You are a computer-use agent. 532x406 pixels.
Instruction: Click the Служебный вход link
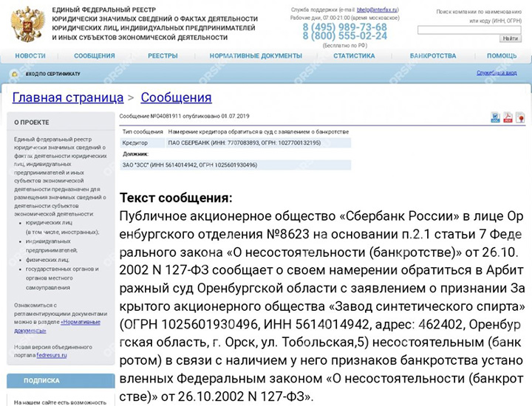click(497, 73)
